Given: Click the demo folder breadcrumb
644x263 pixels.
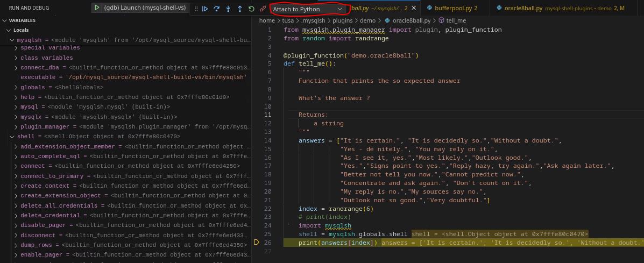Looking at the screenshot, I should [367, 20].
